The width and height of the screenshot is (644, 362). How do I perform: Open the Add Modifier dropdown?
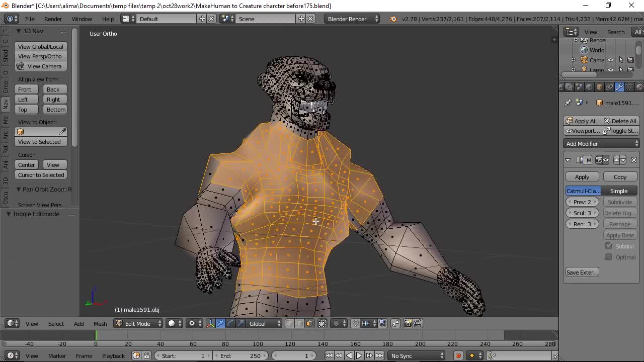[x=602, y=144]
